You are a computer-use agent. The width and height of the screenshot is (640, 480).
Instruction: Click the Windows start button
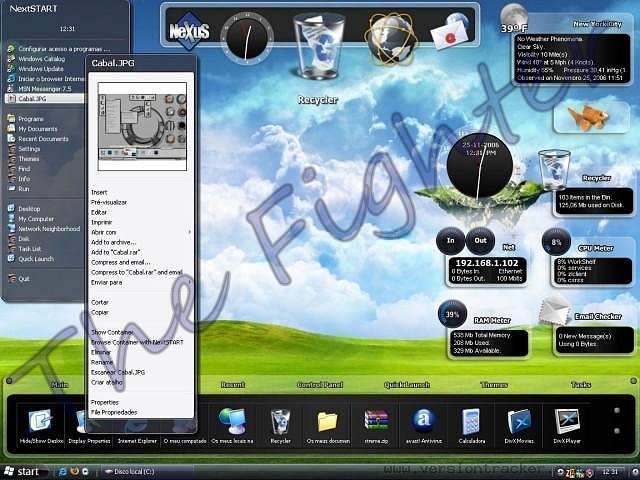pyautogui.click(x=23, y=471)
